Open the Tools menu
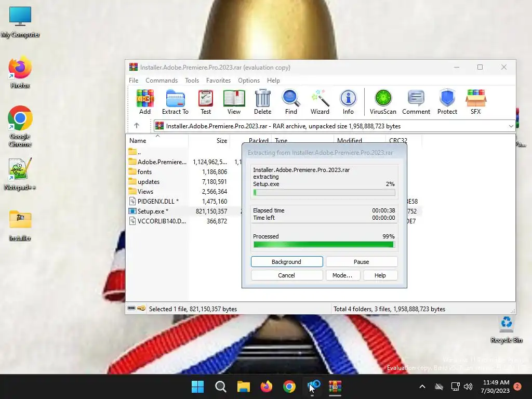The width and height of the screenshot is (532, 399). [192, 81]
